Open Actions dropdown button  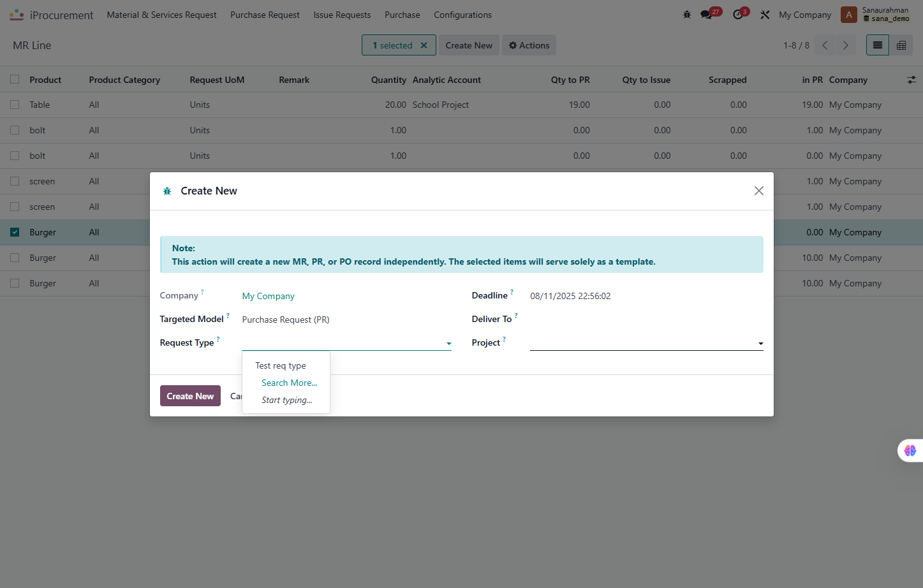[x=529, y=45]
